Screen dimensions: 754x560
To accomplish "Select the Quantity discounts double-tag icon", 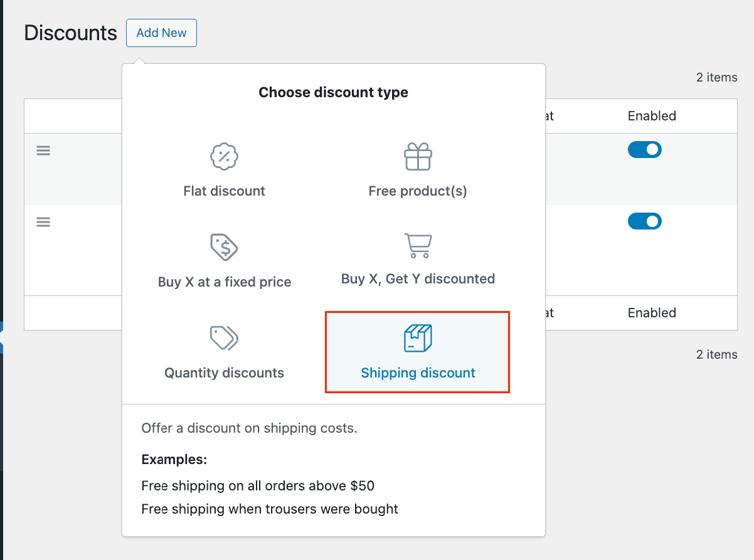I will click(224, 338).
